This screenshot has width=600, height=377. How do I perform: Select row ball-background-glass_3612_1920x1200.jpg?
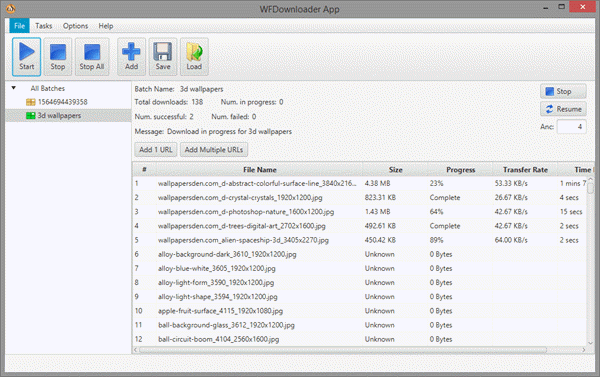pos(360,325)
